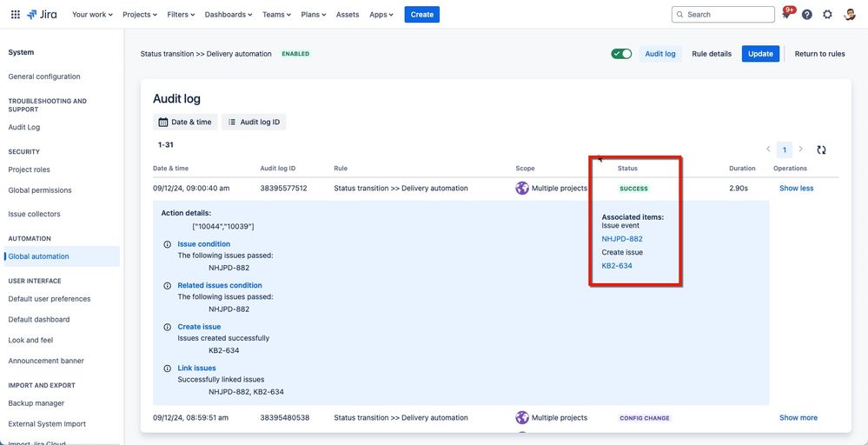868x445 pixels.
Task: Click the CONFIG CHANGE status badge
Action: (x=645, y=418)
